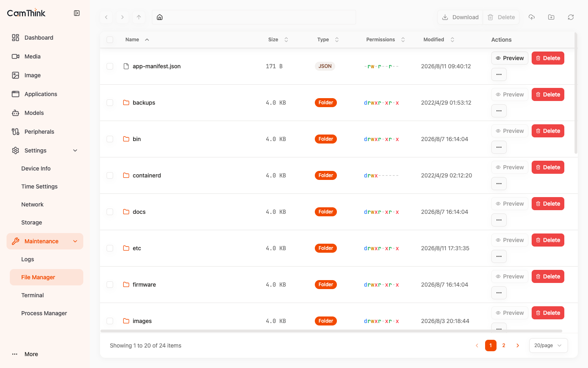Go back using the left arrow
588x368 pixels.
tap(106, 17)
